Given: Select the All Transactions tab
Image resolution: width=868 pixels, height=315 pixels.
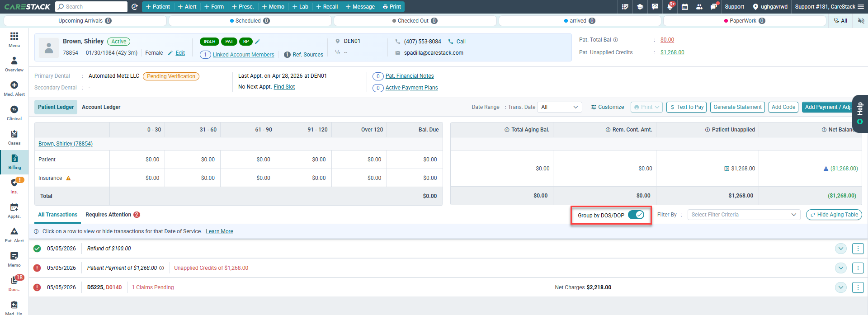Looking at the screenshot, I should click(57, 215).
